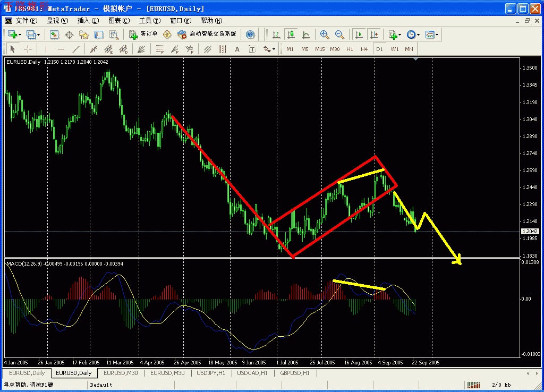Open the help question mark icon
The width and height of the screenshot is (544, 392).
tap(250, 35)
